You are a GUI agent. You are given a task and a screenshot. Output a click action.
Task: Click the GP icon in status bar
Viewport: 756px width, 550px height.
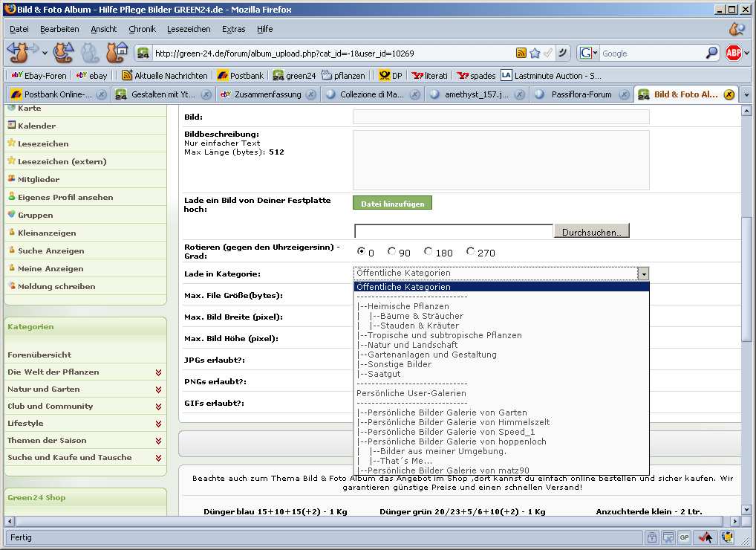[685, 537]
